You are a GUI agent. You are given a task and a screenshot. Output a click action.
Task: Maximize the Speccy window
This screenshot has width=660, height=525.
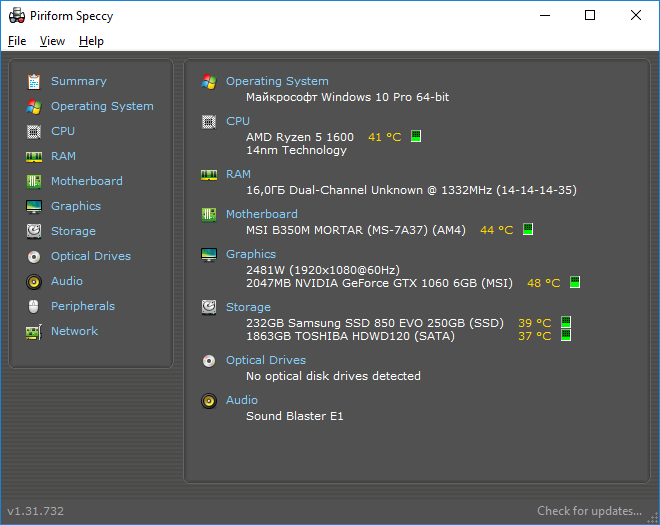coord(590,16)
